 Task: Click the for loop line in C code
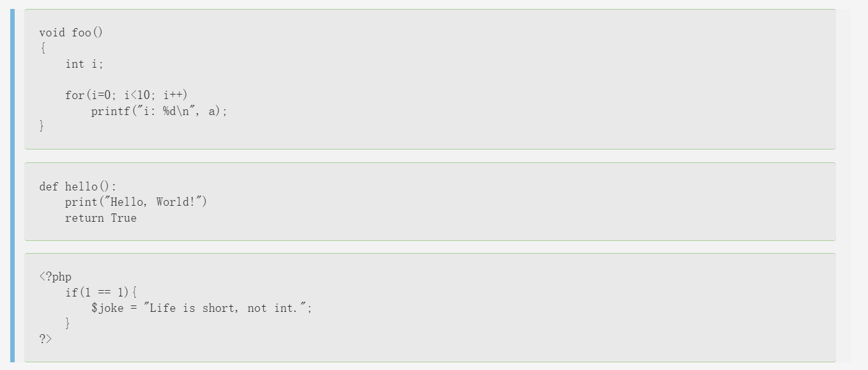[x=126, y=95]
